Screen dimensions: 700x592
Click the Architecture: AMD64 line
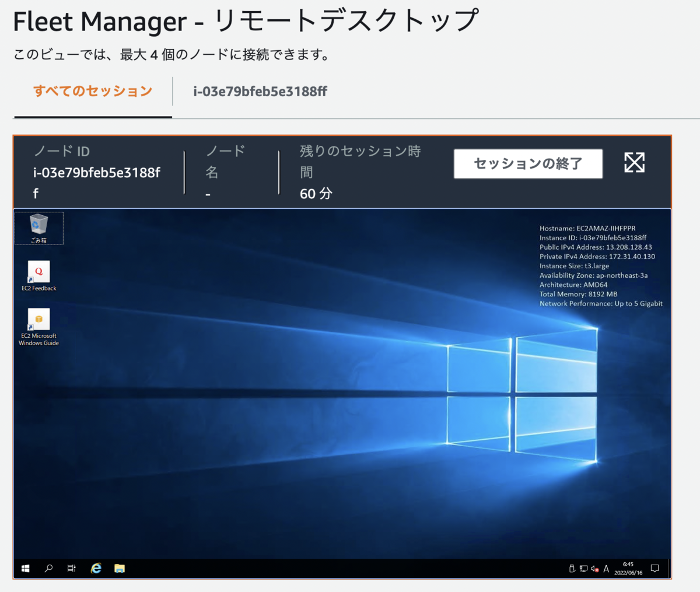[573, 285]
